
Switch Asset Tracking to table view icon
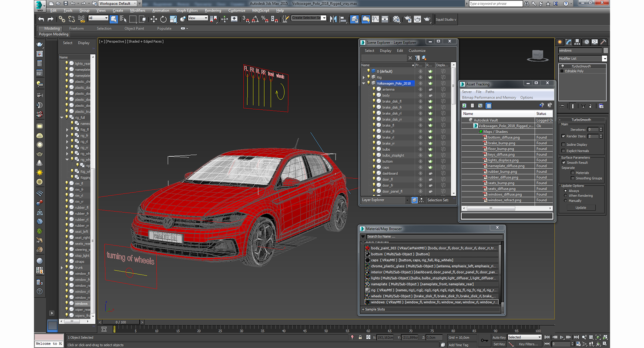coord(489,106)
